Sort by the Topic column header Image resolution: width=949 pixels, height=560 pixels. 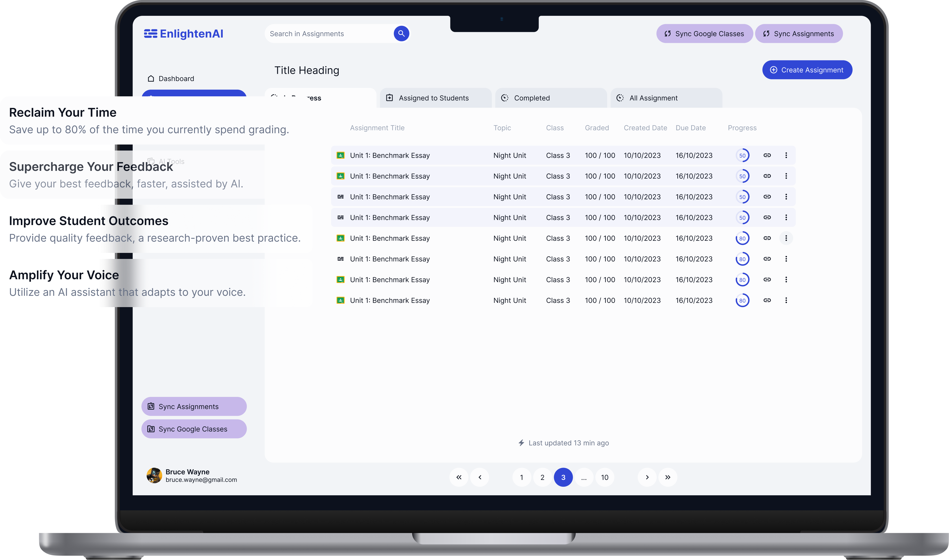point(502,128)
